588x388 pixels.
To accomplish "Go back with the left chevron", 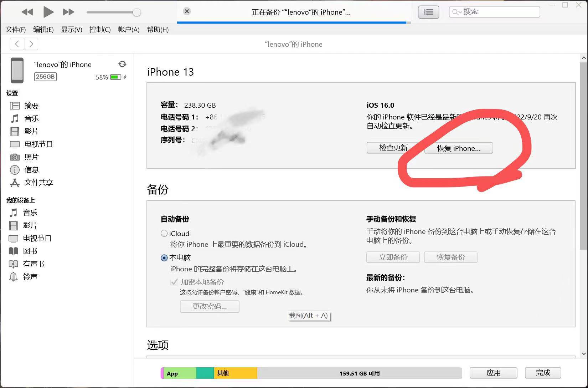I will point(17,44).
